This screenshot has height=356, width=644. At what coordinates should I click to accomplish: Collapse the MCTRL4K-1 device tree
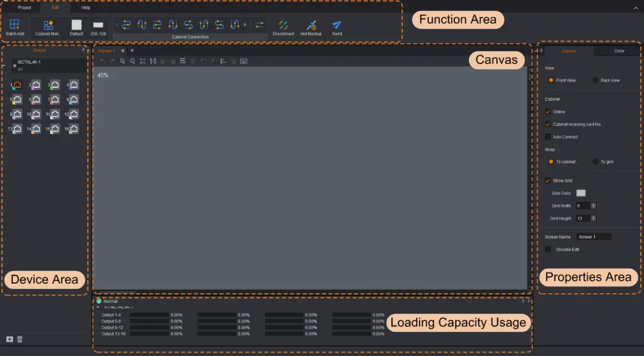click(3, 66)
